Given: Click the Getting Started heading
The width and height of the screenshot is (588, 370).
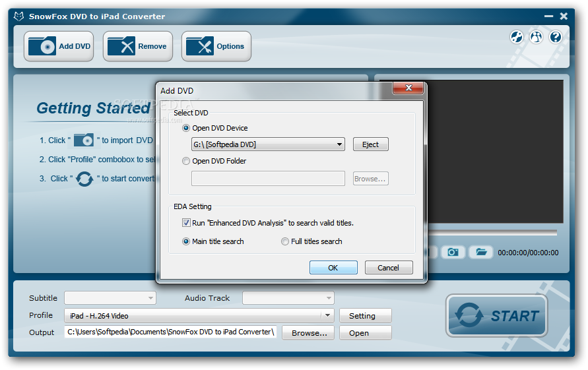Looking at the screenshot, I should pos(93,108).
